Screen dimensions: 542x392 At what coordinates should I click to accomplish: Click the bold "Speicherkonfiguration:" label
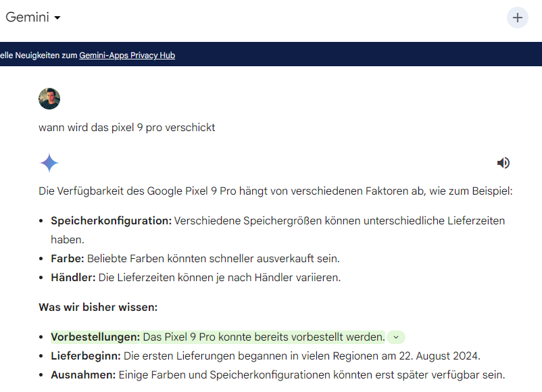(x=111, y=221)
